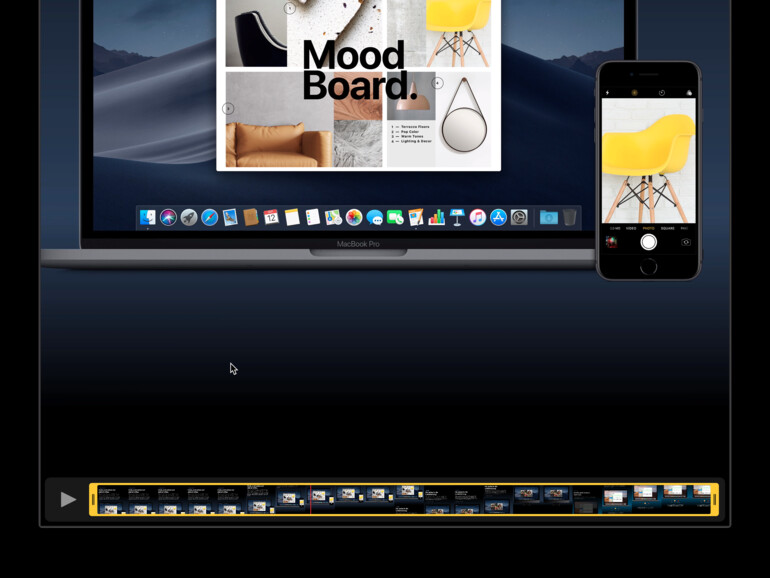Open Numbers bar chart icon in dock
Viewport: 770px width, 578px height.
click(436, 217)
